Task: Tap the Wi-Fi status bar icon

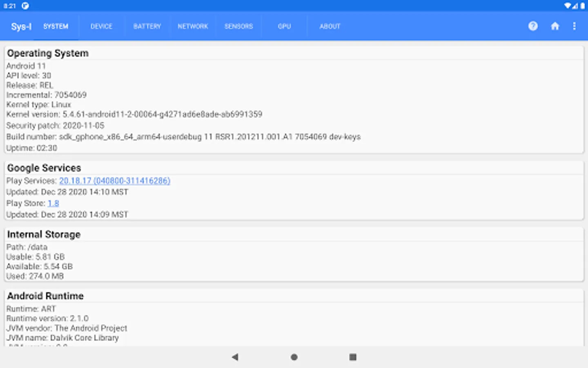Action: tap(568, 6)
